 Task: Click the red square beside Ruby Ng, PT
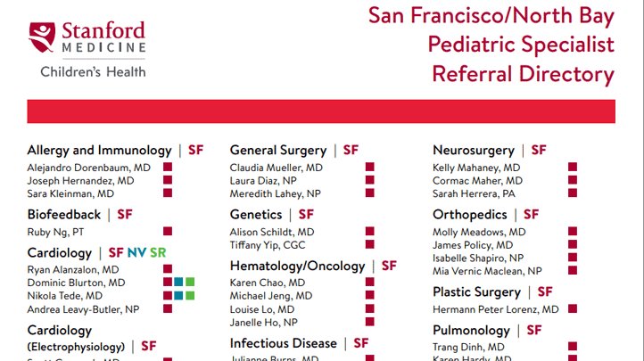[167, 232]
